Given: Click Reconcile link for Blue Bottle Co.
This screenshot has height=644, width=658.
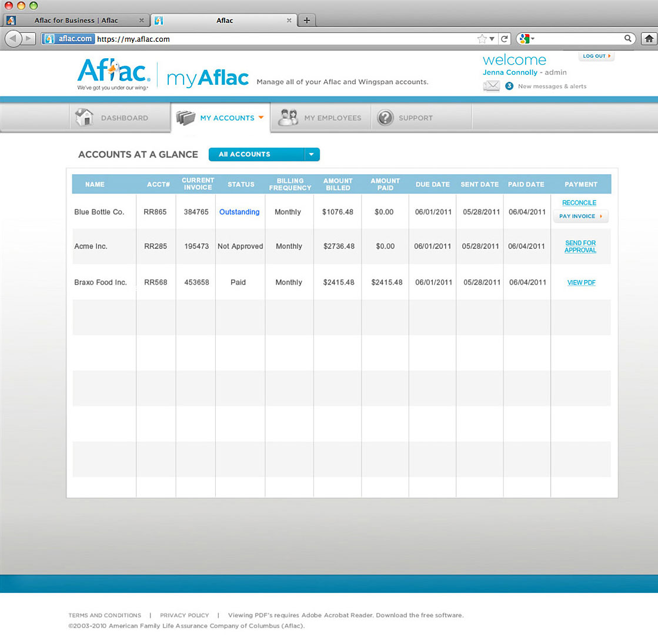Looking at the screenshot, I should [579, 203].
